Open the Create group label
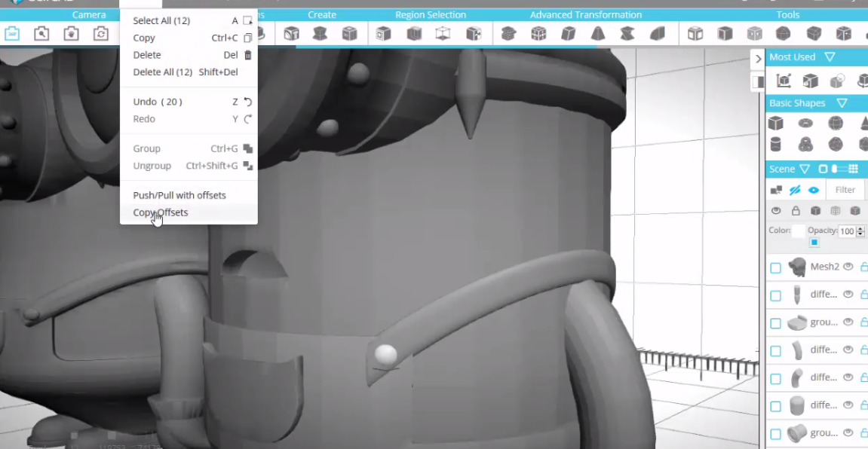This screenshot has width=868, height=449. click(321, 15)
